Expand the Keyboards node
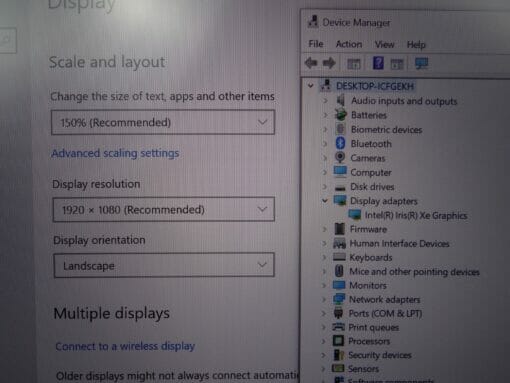The width and height of the screenshot is (510, 383). [x=324, y=257]
